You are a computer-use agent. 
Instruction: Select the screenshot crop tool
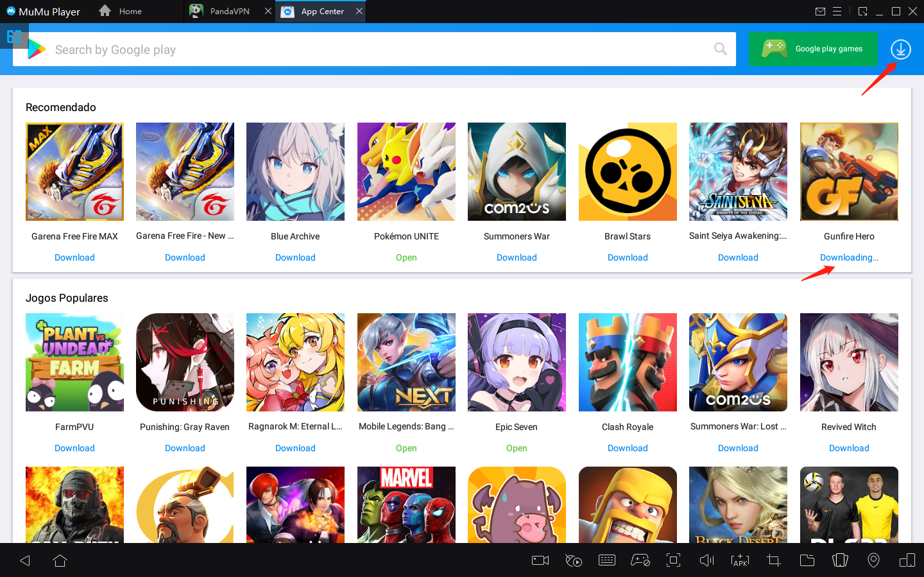click(x=773, y=560)
